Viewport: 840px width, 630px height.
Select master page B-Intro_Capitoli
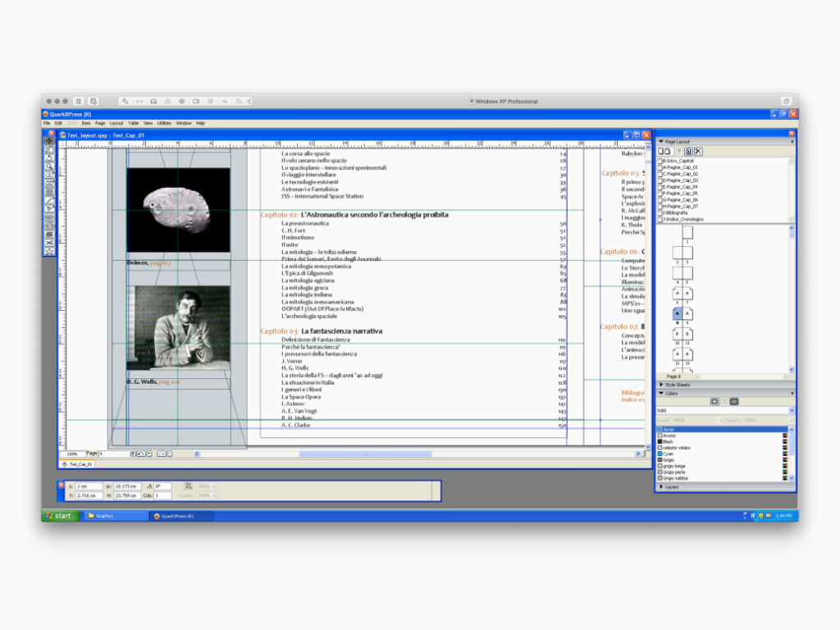[677, 161]
